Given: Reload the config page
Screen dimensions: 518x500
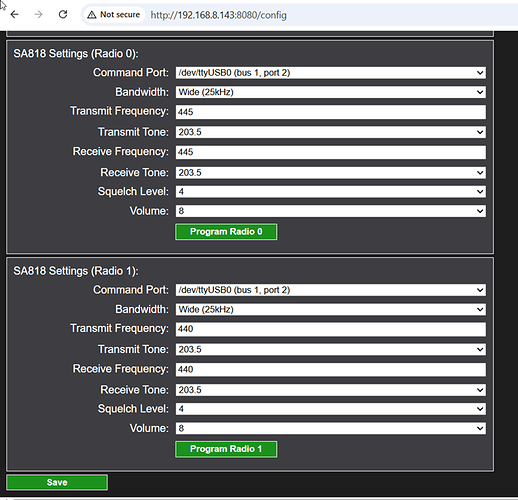Looking at the screenshot, I should [x=63, y=15].
